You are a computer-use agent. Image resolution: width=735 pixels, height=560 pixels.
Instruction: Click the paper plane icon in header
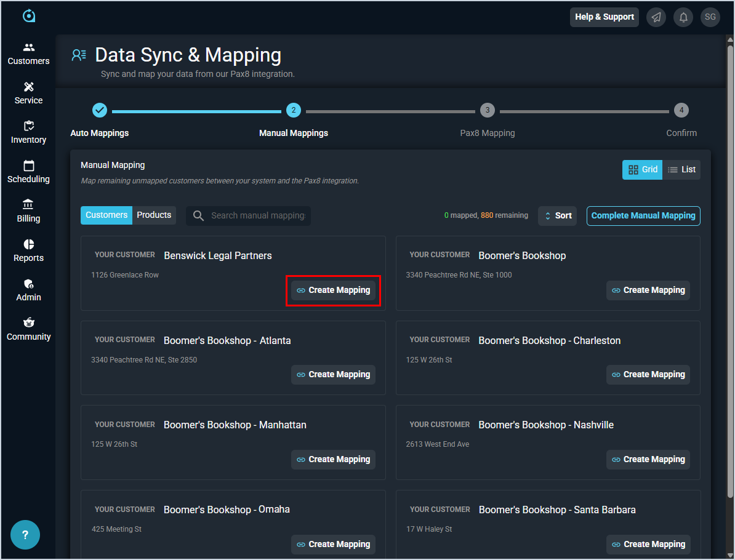tap(656, 17)
